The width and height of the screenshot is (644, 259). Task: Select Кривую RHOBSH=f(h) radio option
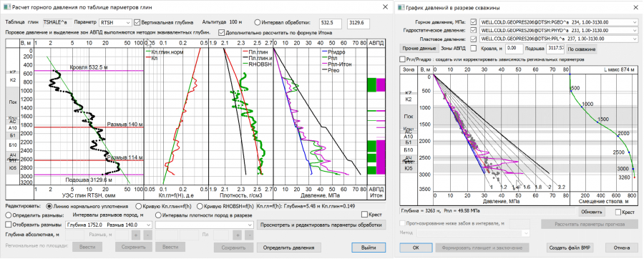(200, 206)
